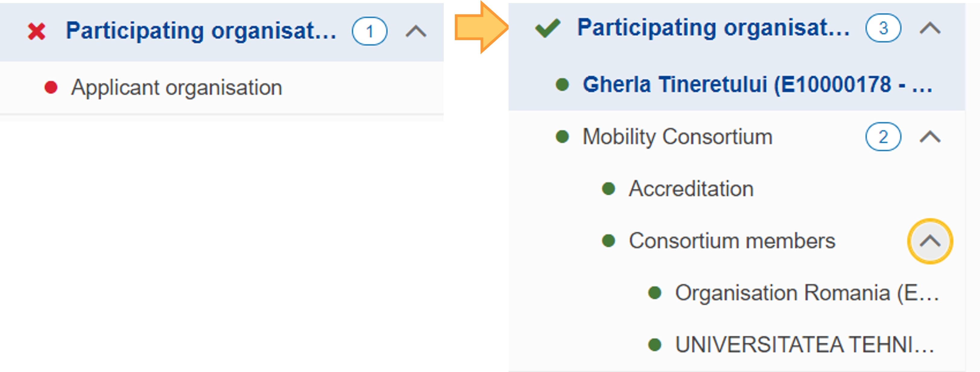
Task: Open the Accreditation item
Action: click(691, 189)
